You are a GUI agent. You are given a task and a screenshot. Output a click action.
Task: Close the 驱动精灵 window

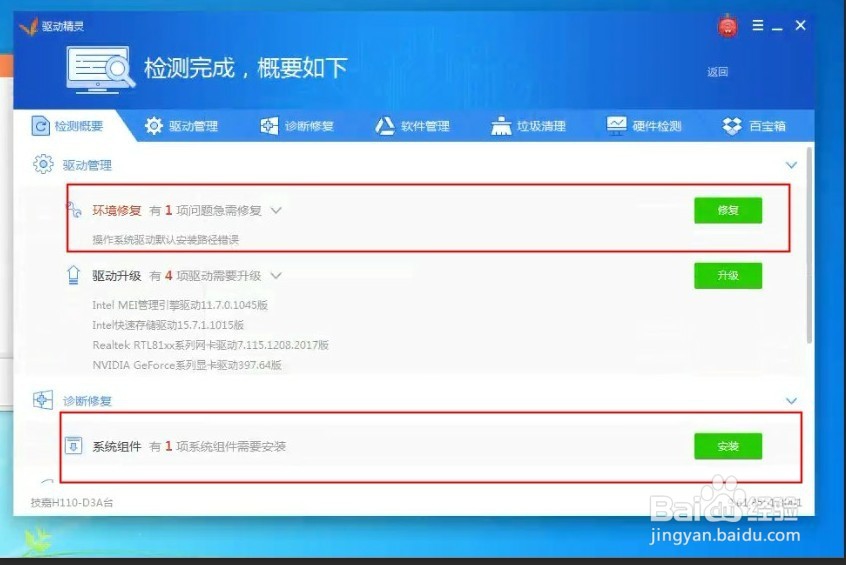[x=801, y=25]
